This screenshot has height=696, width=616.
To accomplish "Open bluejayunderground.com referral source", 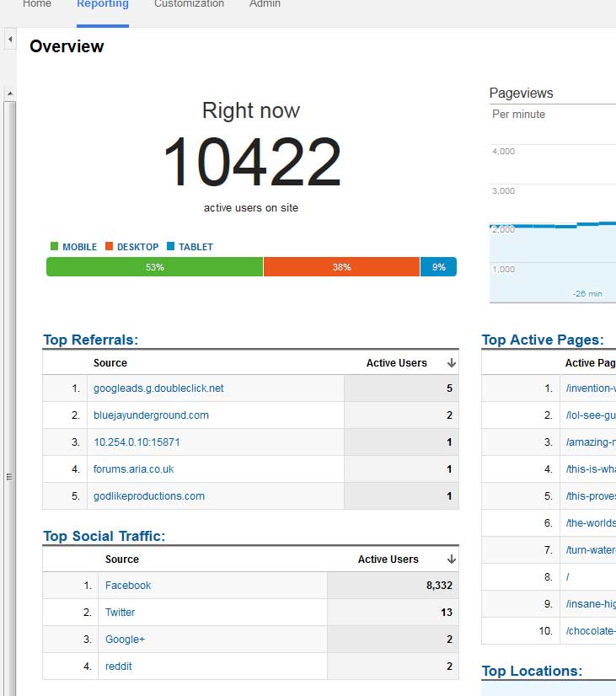I will point(151,415).
